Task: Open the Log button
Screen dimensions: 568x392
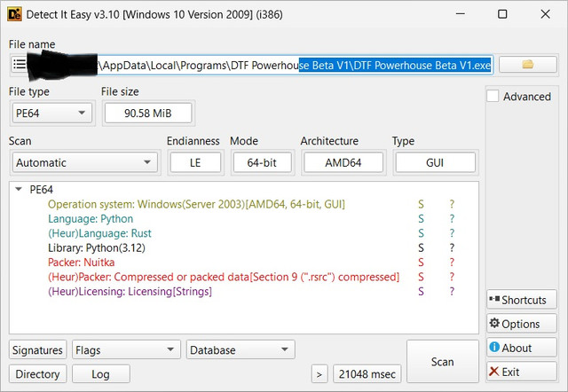Action: 100,374
